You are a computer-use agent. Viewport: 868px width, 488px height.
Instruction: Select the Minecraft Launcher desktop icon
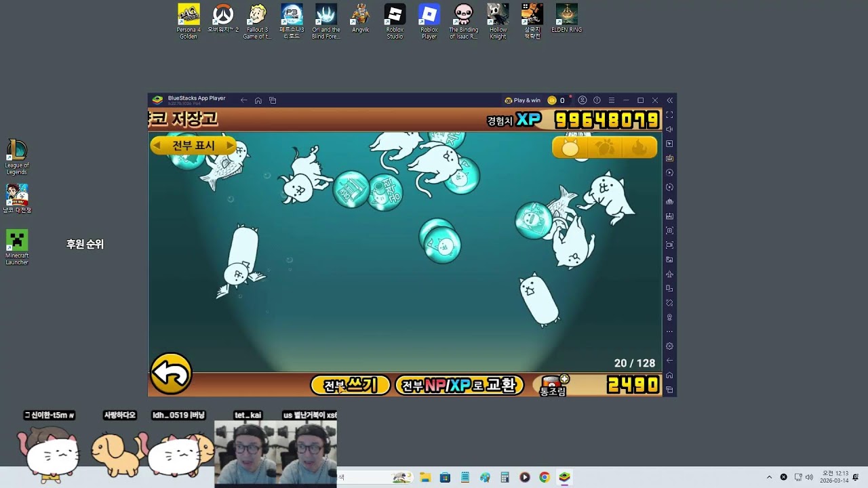pos(17,247)
